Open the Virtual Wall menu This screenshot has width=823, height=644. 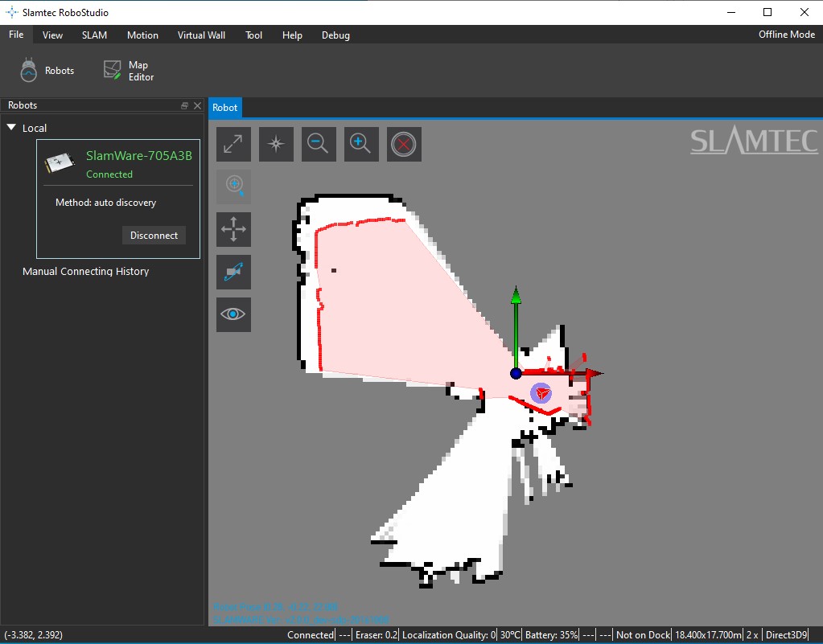click(201, 35)
